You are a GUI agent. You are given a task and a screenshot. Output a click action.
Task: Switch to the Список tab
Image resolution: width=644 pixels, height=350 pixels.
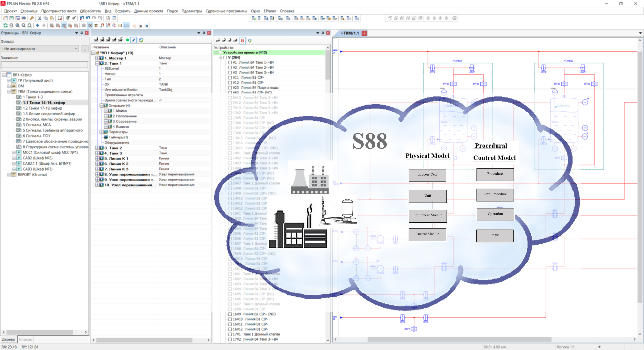(26, 339)
